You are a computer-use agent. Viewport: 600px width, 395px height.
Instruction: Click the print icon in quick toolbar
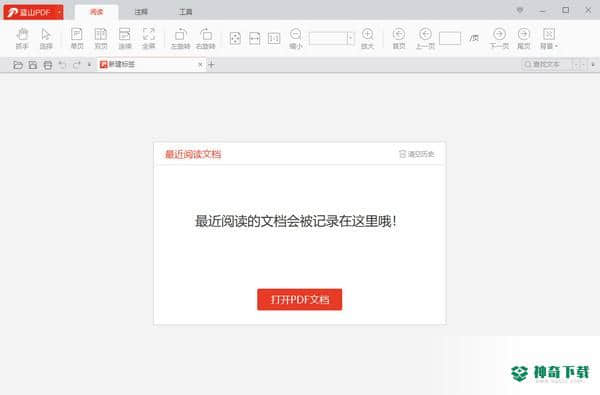click(x=47, y=65)
